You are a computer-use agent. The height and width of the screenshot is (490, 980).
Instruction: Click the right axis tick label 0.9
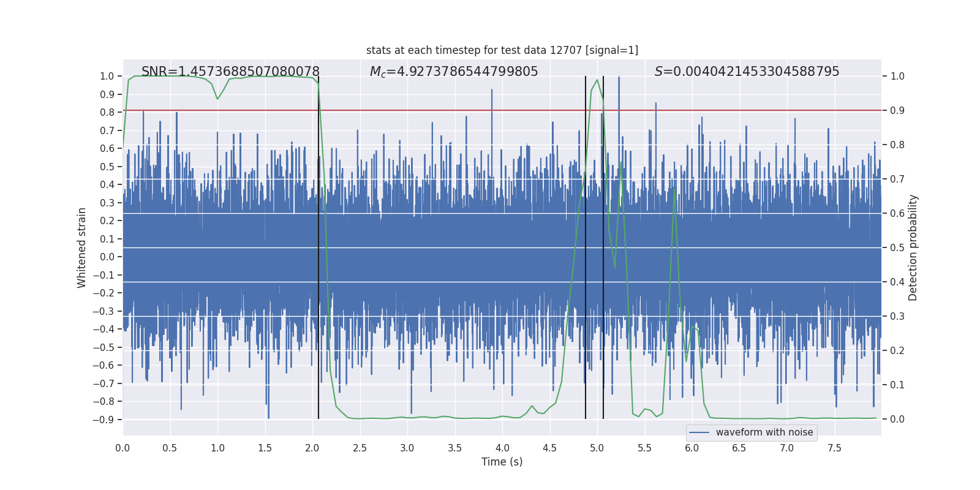pyautogui.click(x=897, y=111)
